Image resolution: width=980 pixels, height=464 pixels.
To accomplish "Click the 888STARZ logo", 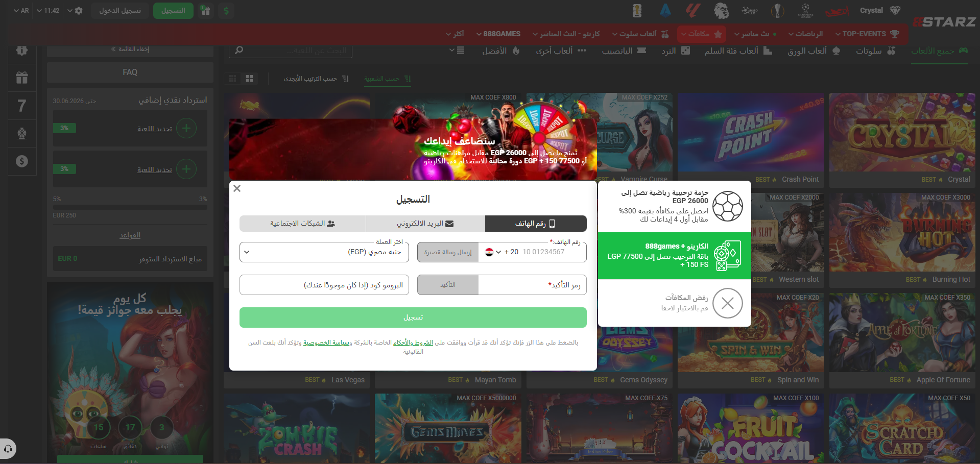I will [944, 22].
